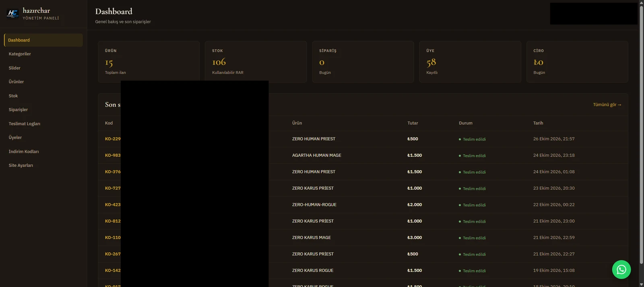Open the WhatsApp chat bubble
This screenshot has height=287, width=644.
click(621, 269)
